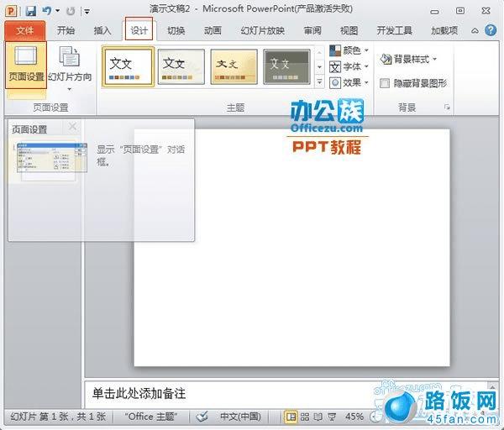
Task: Open the 颜色 theme colors dropdown
Action: (x=349, y=50)
